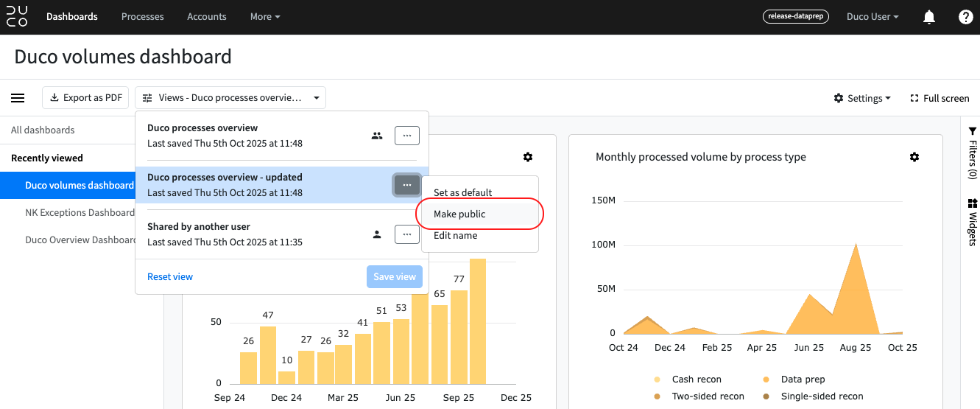Click the Reset view link
980x409 pixels.
pos(170,277)
